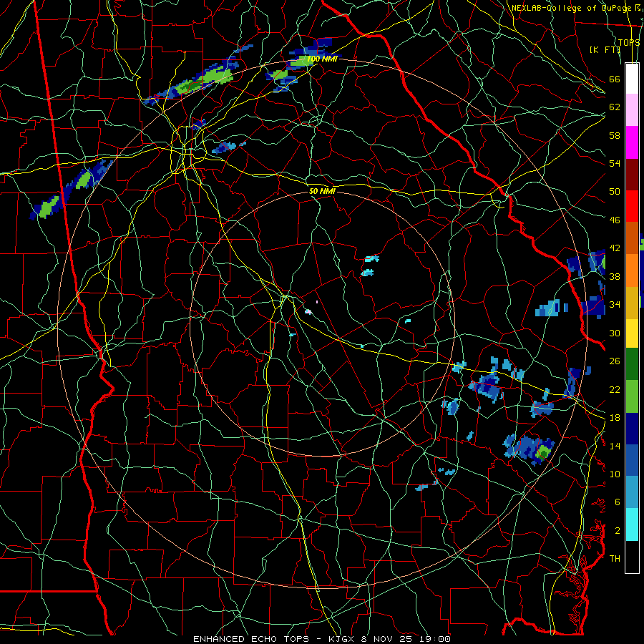This screenshot has width=644, height=644.
Task: Click the legend value "54"
Action: click(x=615, y=163)
